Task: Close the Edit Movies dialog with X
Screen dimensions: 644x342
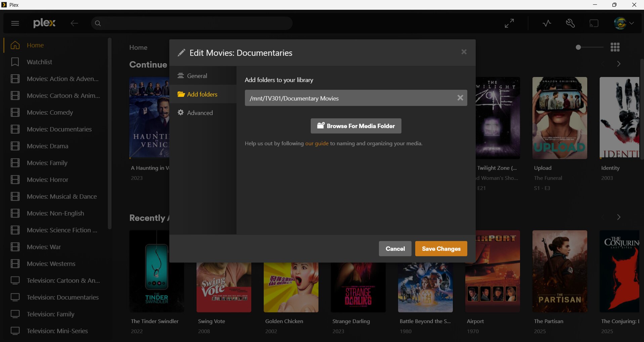Action: (464, 52)
